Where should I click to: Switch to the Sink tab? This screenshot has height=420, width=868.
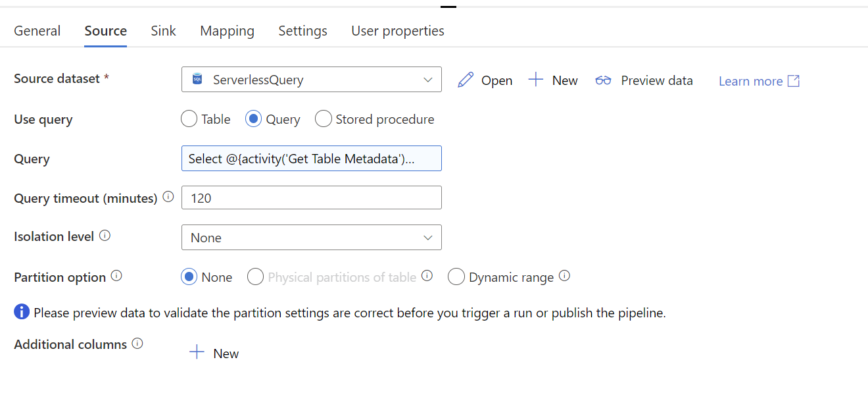tap(163, 31)
